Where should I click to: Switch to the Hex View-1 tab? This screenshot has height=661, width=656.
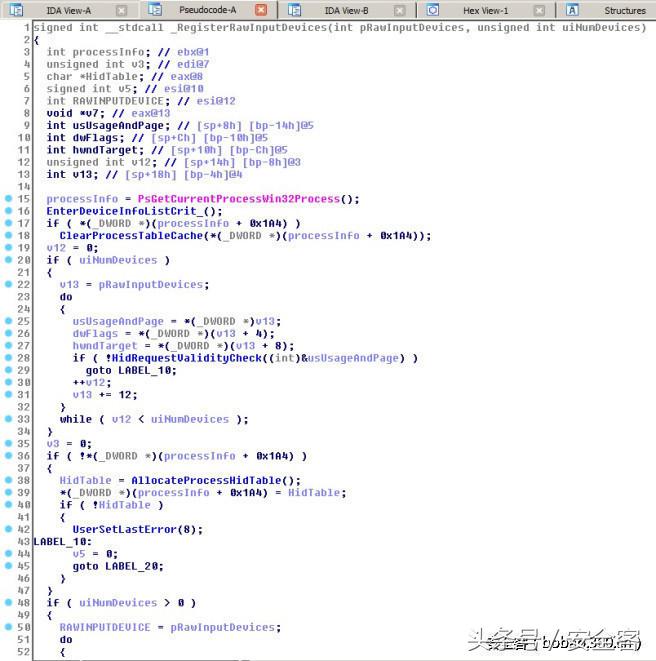pos(486,10)
